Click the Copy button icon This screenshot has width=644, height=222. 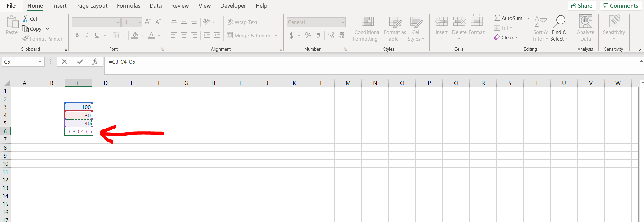click(x=25, y=29)
